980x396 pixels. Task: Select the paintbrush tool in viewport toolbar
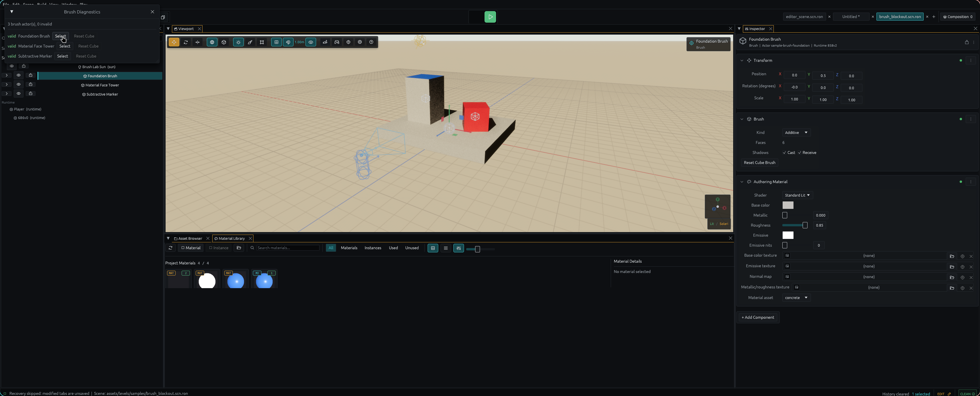(250, 42)
